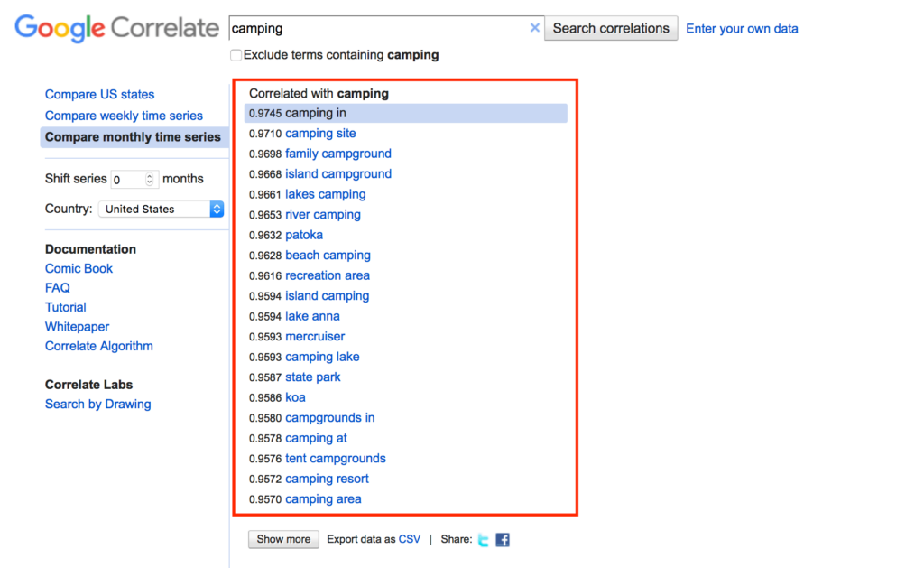Open Search by Drawing under Correlate Labs
The width and height of the screenshot is (924, 568).
point(97,404)
